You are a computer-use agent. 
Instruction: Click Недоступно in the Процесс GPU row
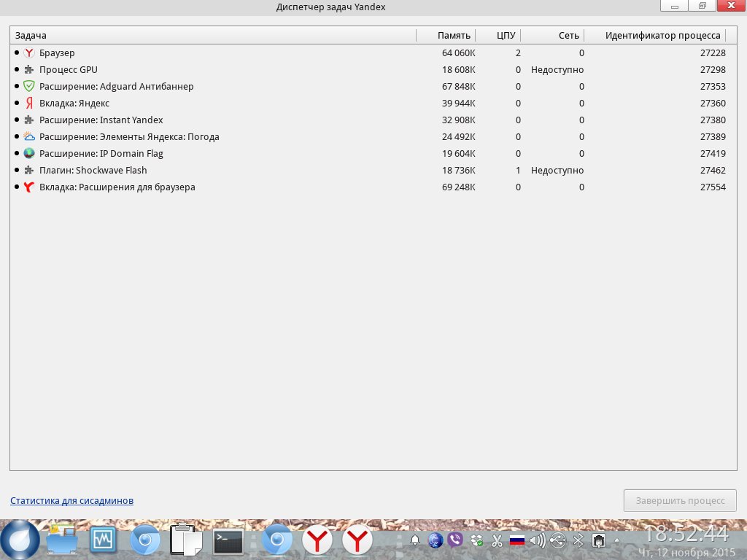(557, 69)
